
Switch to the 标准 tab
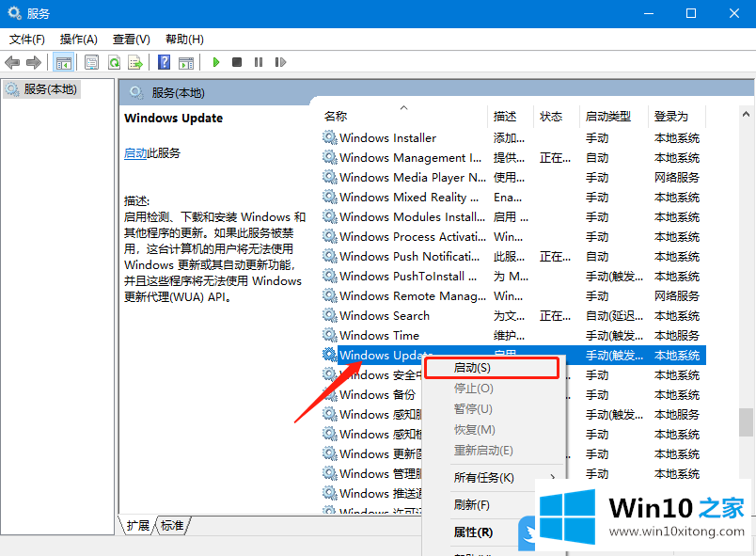point(173,526)
